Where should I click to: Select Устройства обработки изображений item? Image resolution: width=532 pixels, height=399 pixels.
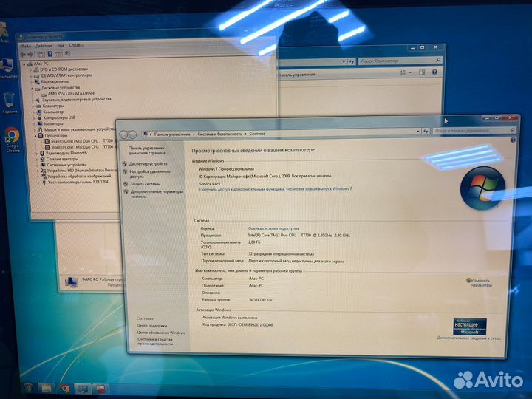click(79, 176)
